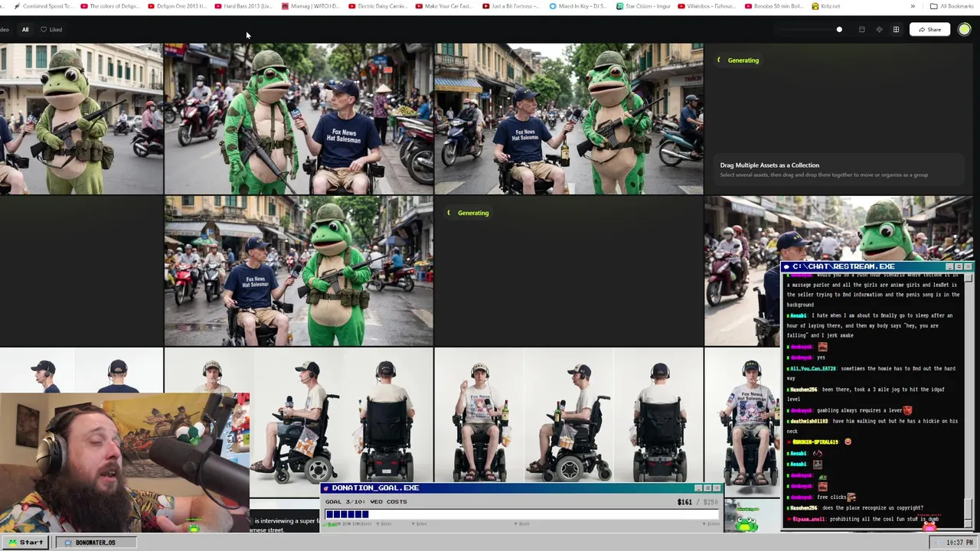
Task: Open Kritz.net bookmark
Action: [x=825, y=6]
